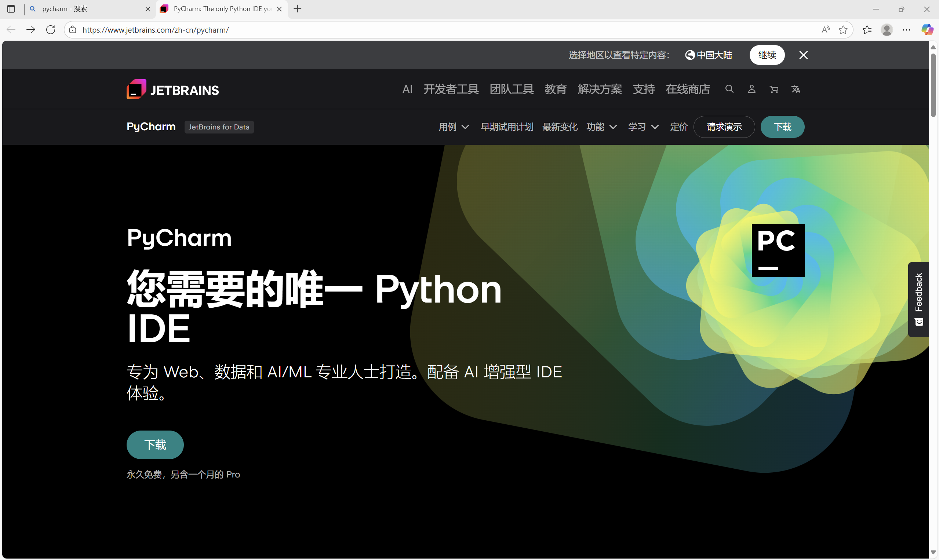Image resolution: width=939 pixels, height=560 pixels.
Task: Open a new browser tab
Action: pos(298,9)
